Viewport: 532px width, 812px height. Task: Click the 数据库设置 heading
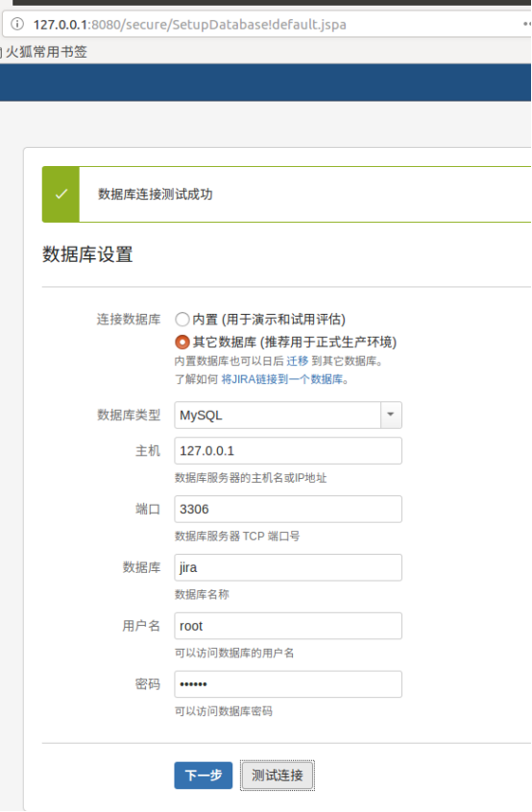coord(87,254)
